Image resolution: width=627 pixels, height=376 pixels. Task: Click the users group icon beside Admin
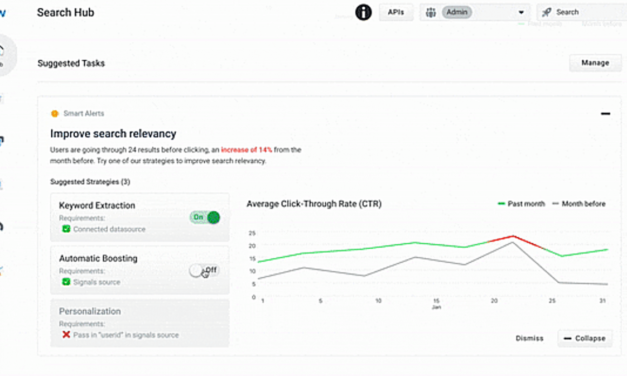coord(431,12)
